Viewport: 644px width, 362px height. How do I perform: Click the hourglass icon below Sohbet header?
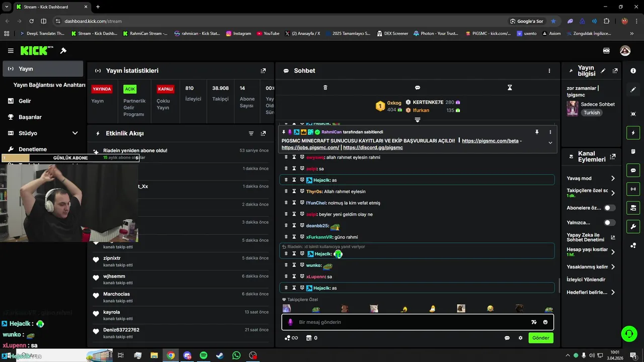tap(510, 87)
